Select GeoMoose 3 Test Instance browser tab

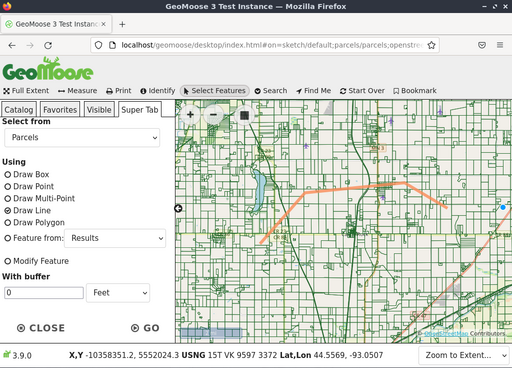click(56, 24)
